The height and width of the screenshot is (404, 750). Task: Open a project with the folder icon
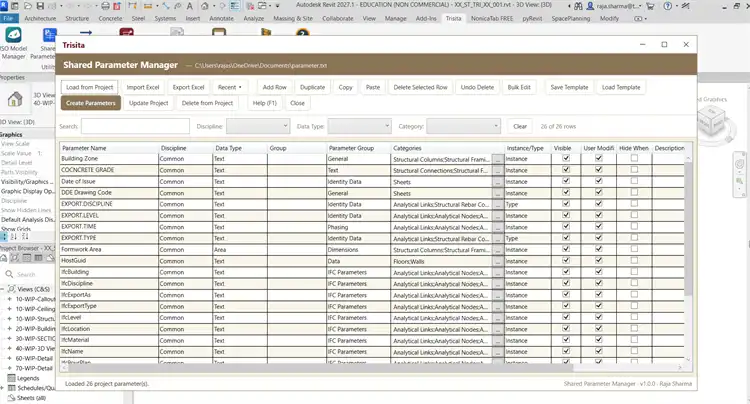pos(27,6)
